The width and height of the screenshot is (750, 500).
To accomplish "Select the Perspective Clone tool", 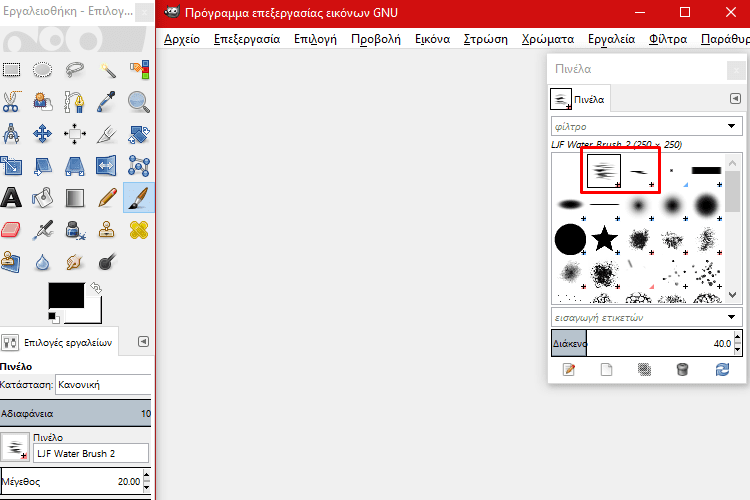I will click(x=11, y=262).
